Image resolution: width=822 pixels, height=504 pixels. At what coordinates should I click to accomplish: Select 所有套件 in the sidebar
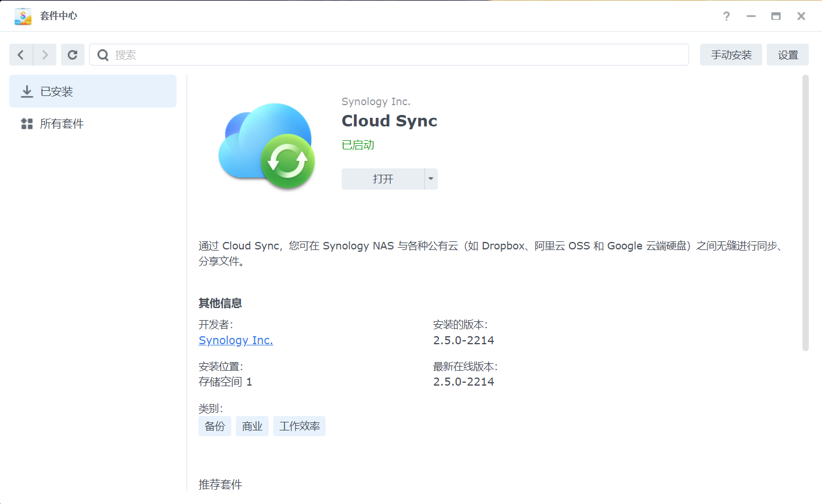tap(93, 124)
